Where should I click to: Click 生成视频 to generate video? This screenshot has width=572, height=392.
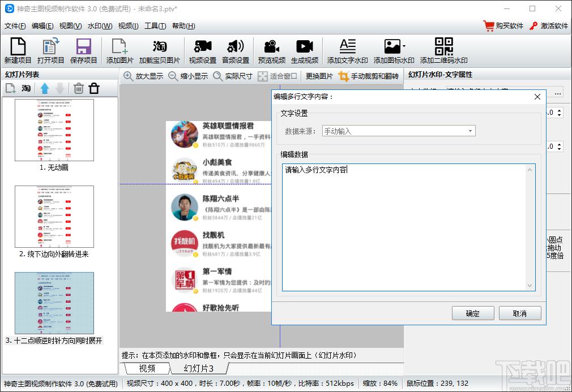click(305, 51)
